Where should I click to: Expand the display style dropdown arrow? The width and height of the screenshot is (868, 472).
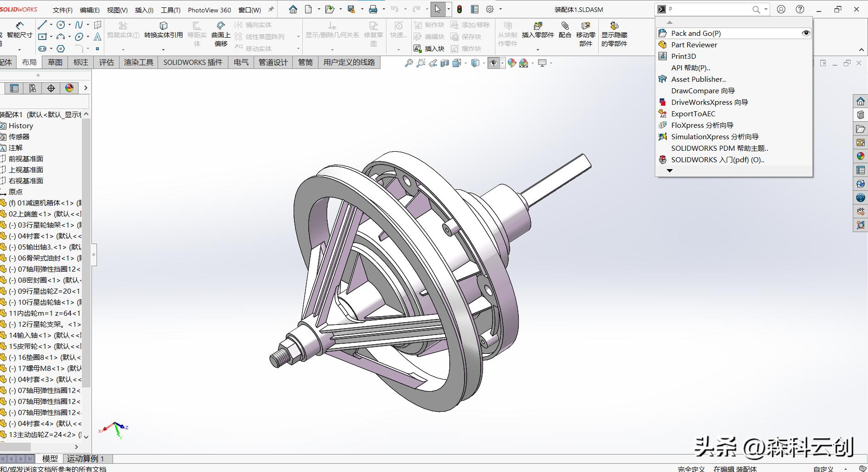point(484,63)
